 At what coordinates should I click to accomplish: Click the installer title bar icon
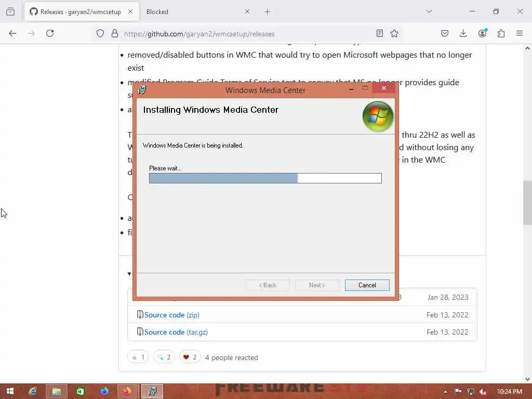[x=142, y=90]
